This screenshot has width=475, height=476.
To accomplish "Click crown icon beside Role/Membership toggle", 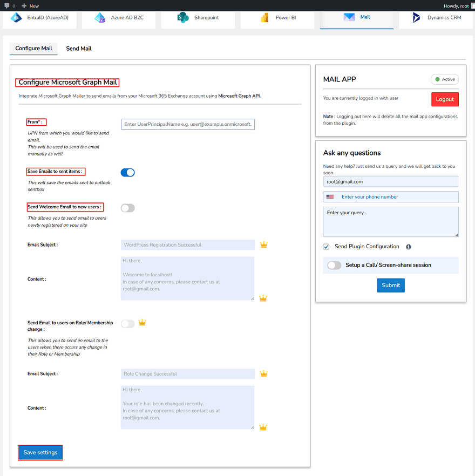I will [x=142, y=322].
